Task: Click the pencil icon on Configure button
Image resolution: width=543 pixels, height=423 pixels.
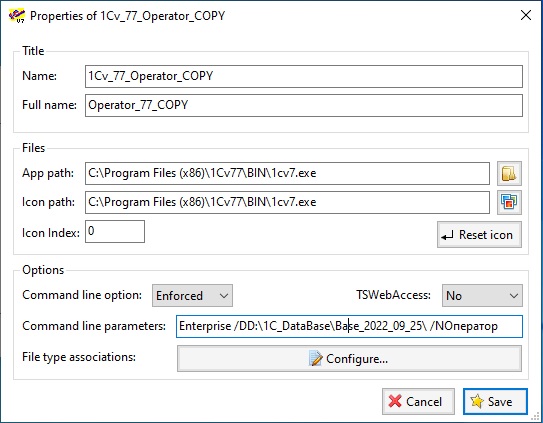Action: (315, 359)
